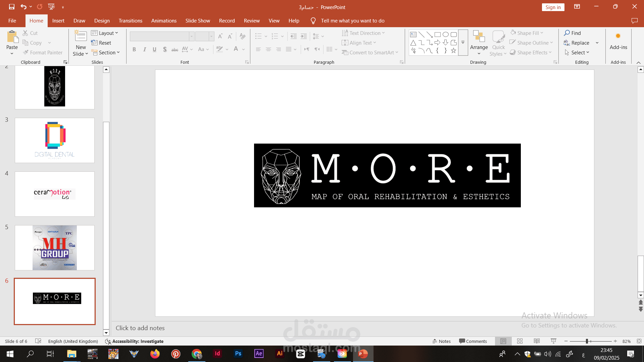
Task: Select the star shape in shapes gallery
Action: click(x=454, y=51)
